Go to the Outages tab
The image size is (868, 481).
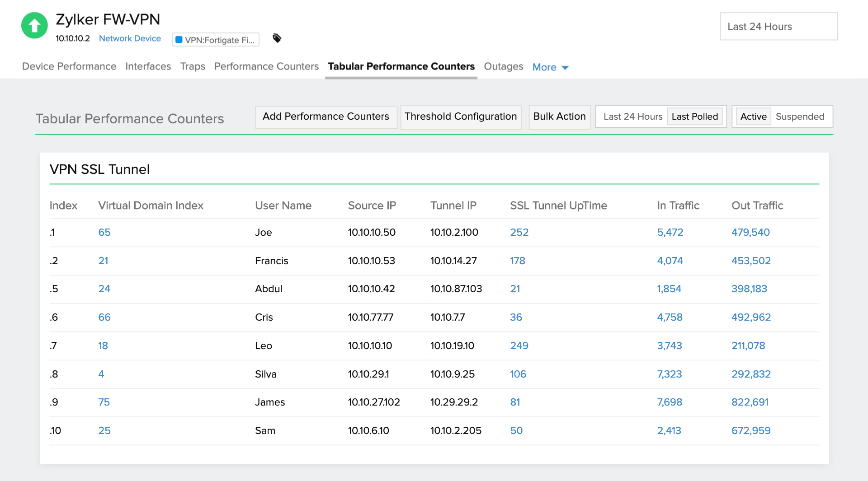tap(503, 66)
